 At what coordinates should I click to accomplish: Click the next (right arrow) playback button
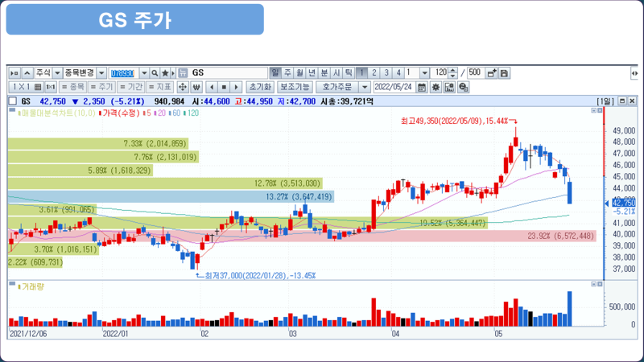(x=236, y=87)
